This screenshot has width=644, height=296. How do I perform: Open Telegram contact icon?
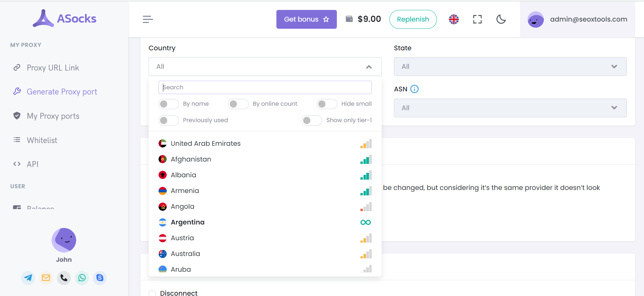pos(28,278)
